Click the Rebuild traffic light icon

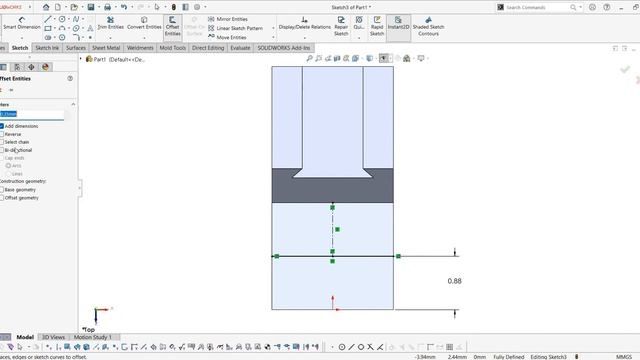[173, 7]
